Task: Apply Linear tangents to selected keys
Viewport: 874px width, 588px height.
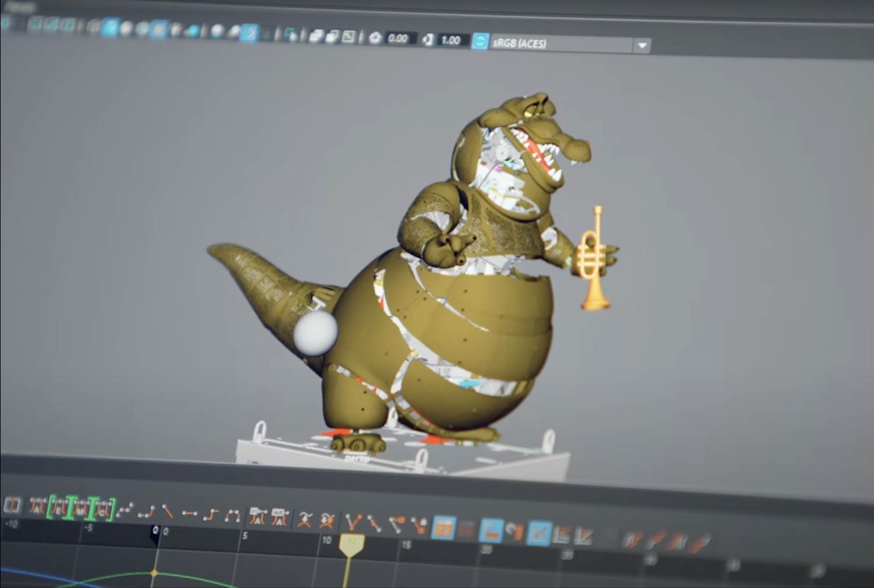Action: point(167,512)
